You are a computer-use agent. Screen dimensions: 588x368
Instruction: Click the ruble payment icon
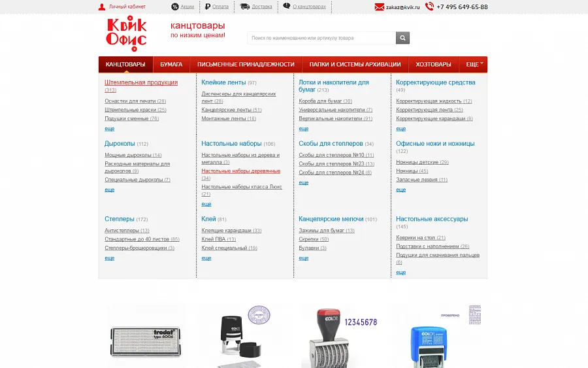pyautogui.click(x=207, y=7)
